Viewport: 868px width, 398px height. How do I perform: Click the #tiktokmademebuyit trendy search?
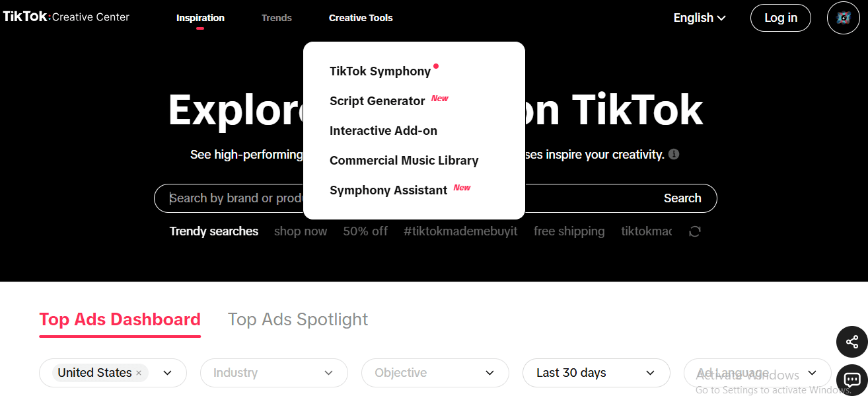click(460, 231)
